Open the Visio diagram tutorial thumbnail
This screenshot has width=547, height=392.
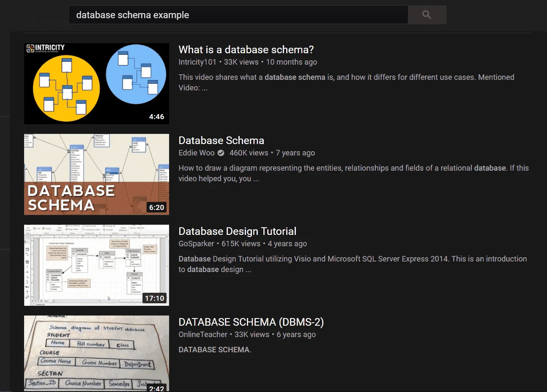click(x=96, y=265)
